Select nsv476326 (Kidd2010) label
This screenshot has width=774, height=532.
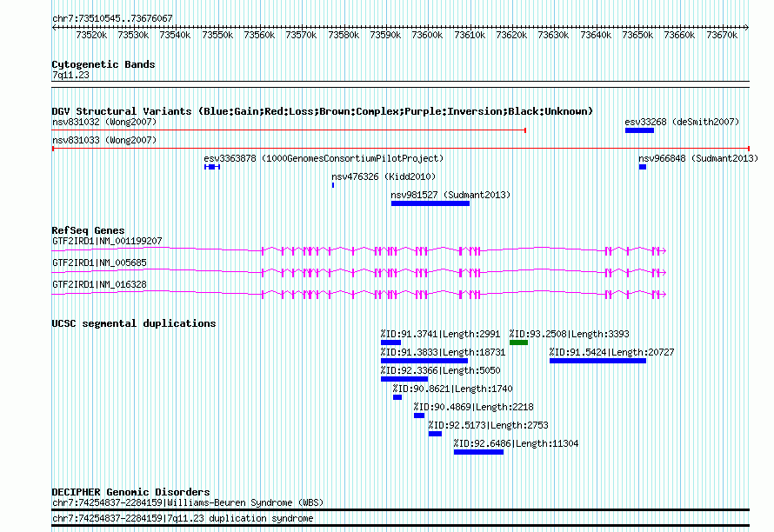click(x=384, y=176)
